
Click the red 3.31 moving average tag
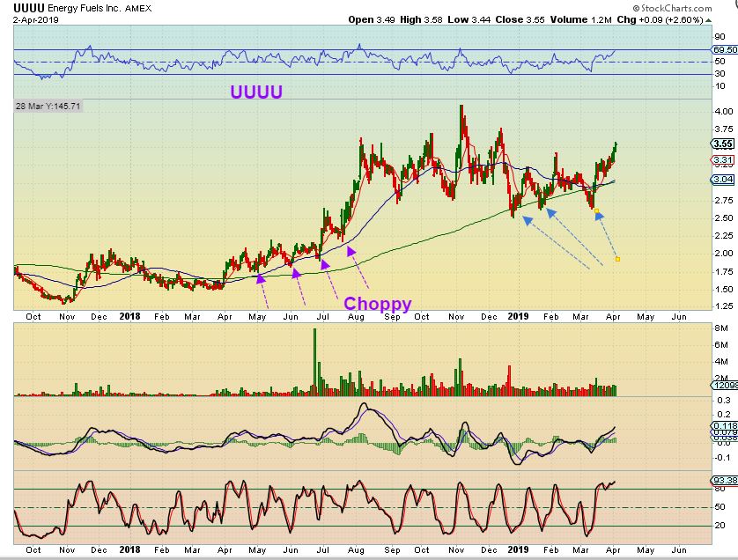[x=722, y=160]
